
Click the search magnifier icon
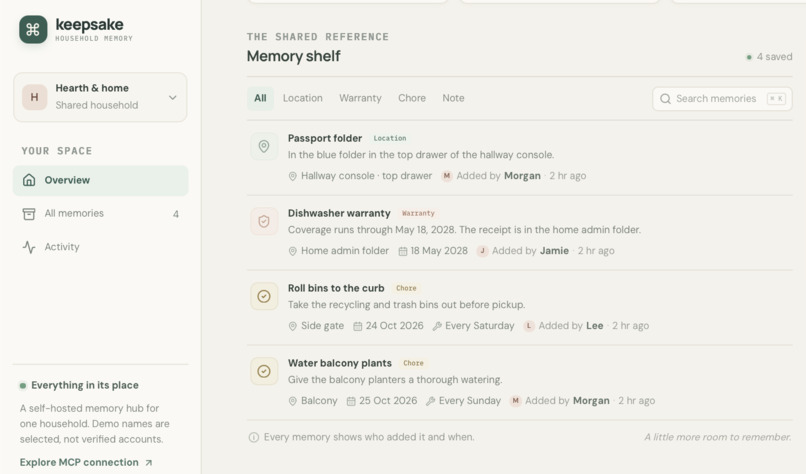[665, 99]
